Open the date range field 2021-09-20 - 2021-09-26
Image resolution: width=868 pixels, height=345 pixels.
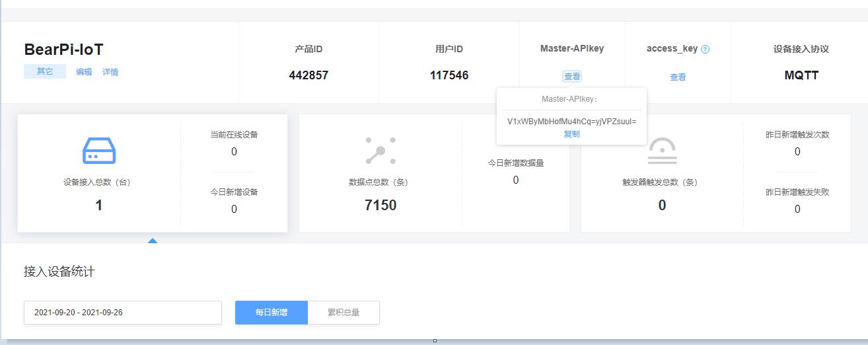(123, 313)
